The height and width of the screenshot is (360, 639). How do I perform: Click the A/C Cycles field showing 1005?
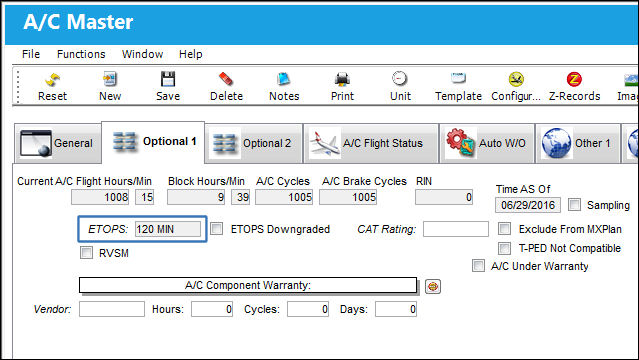point(284,197)
